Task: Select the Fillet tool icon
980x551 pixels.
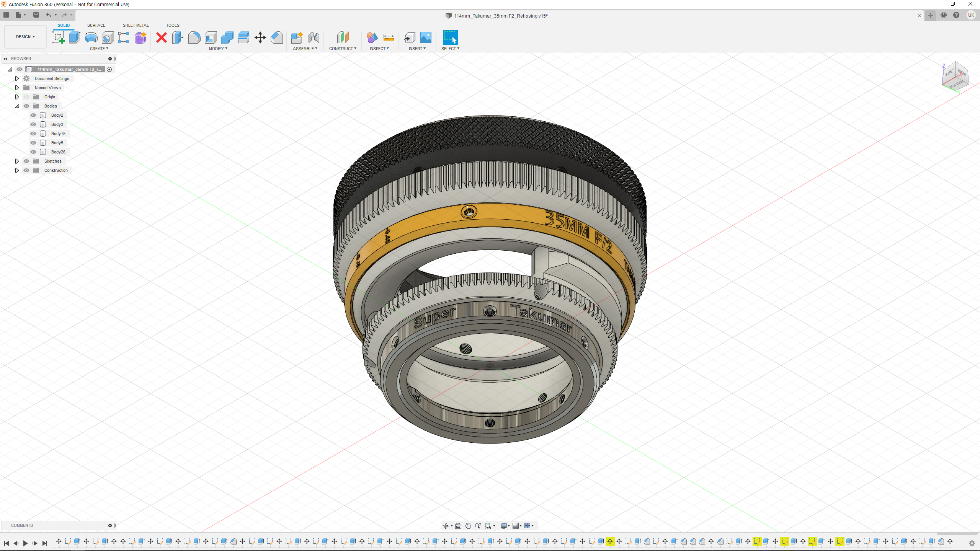Action: (x=194, y=37)
